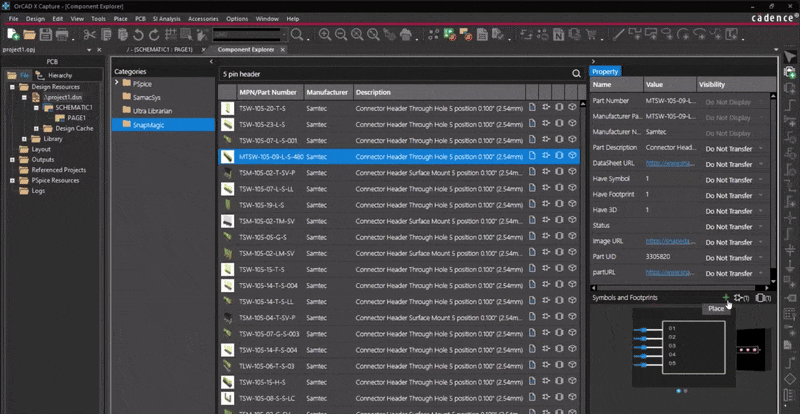Click 3D model icon in TSW-105-07-L-S-001 row
The image size is (800, 414).
tap(572, 139)
